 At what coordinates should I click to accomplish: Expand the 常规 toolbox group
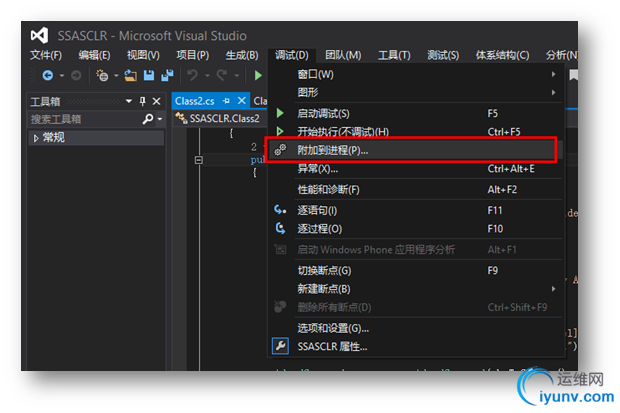[x=36, y=138]
